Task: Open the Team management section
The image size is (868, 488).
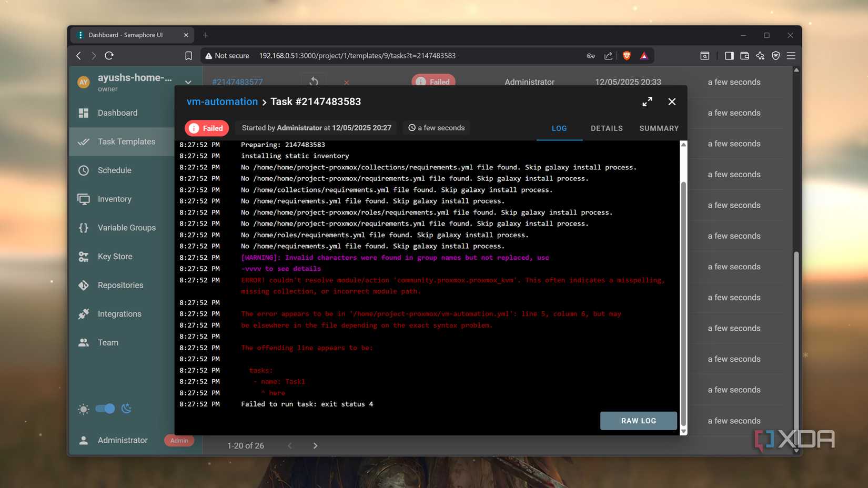Action: click(108, 342)
